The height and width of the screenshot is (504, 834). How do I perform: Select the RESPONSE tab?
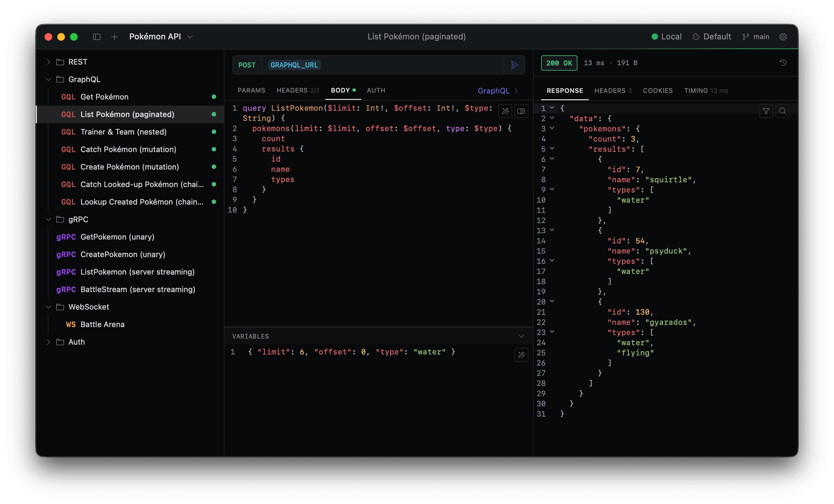point(565,91)
